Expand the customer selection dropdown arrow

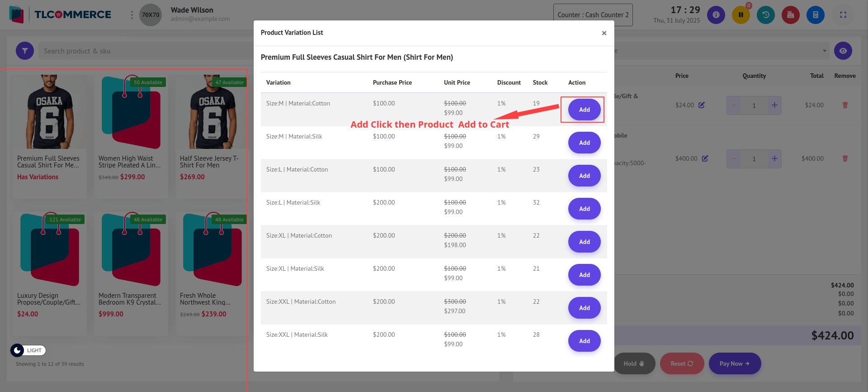(824, 51)
